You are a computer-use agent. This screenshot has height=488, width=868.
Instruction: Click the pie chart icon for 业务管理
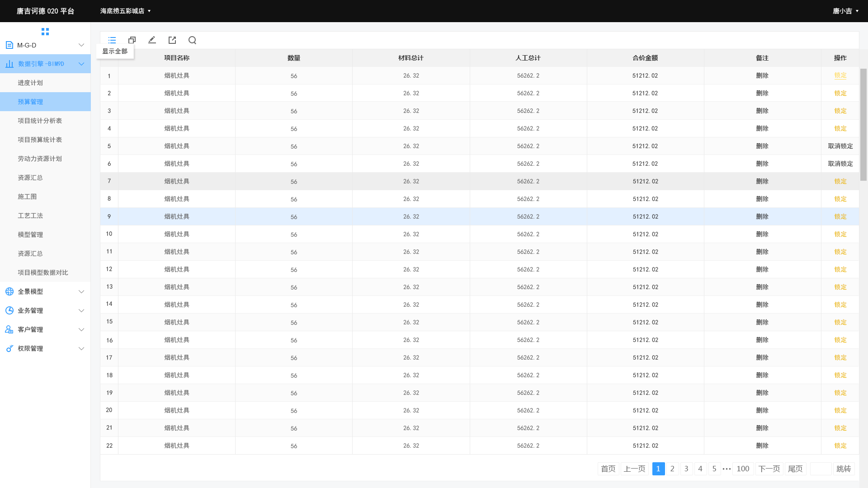coord(9,310)
